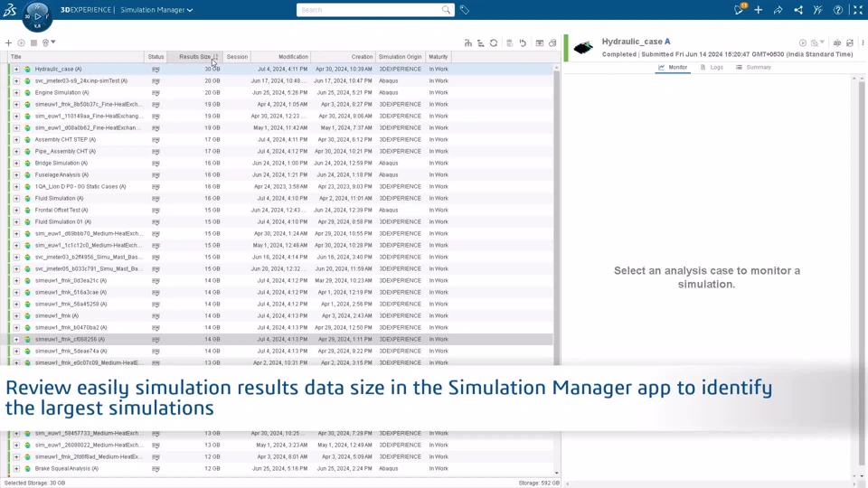This screenshot has width=868, height=488.
Task: Click the collapse hierarchy tree icon
Action: (480, 43)
